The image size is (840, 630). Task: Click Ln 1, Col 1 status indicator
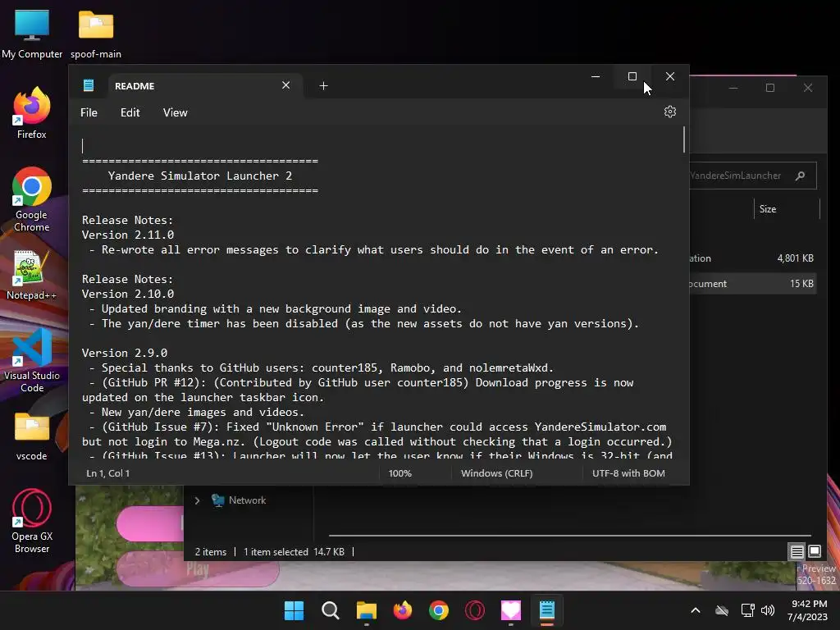pos(108,473)
